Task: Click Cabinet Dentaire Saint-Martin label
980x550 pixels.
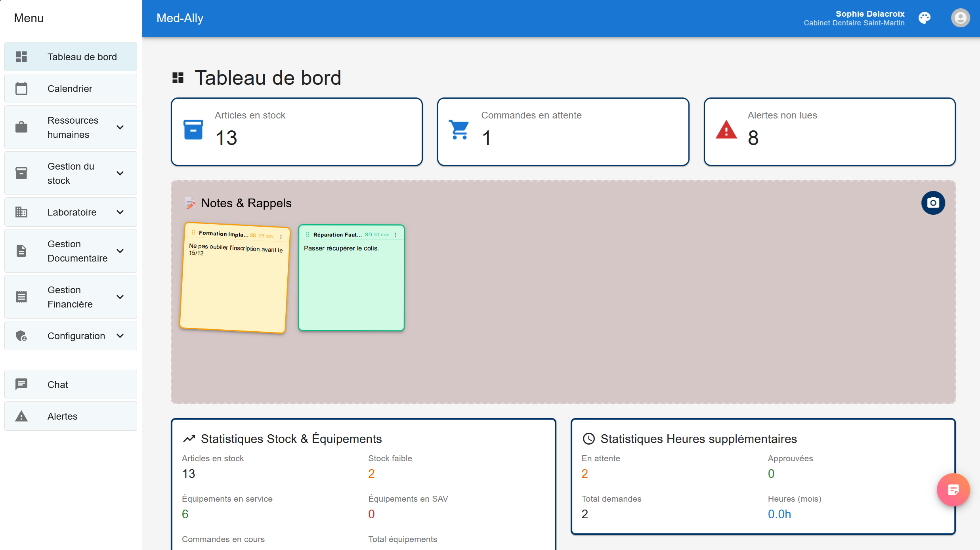Action: coord(854,23)
